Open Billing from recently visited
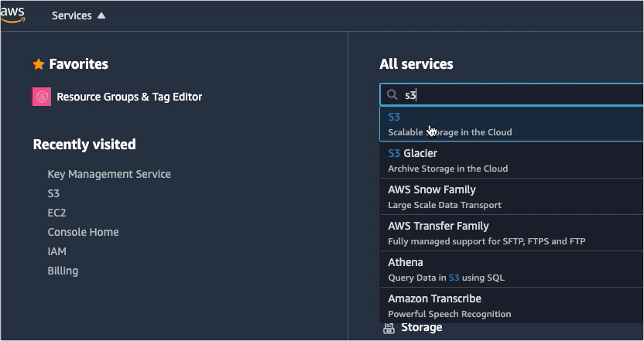Screen dimensions: 644x341 63,271
